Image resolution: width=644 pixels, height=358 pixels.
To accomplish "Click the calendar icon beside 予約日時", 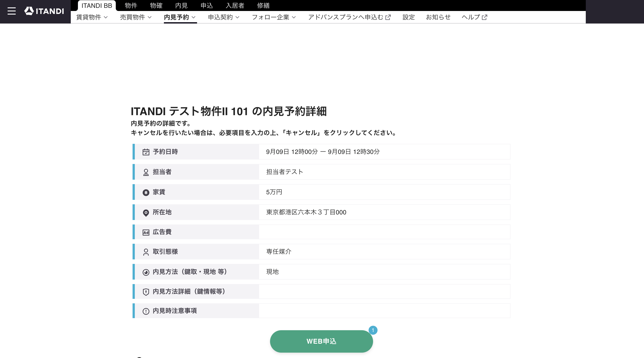I will [146, 152].
